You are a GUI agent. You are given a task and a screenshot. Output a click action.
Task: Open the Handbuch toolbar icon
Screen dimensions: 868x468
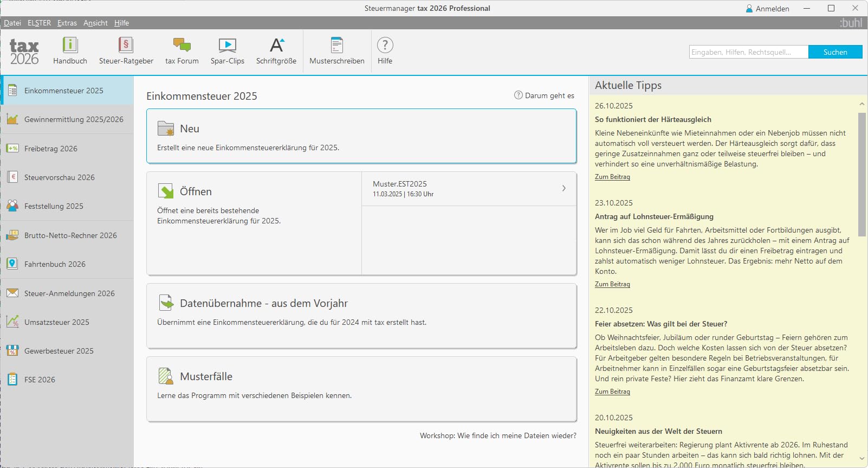(70, 45)
